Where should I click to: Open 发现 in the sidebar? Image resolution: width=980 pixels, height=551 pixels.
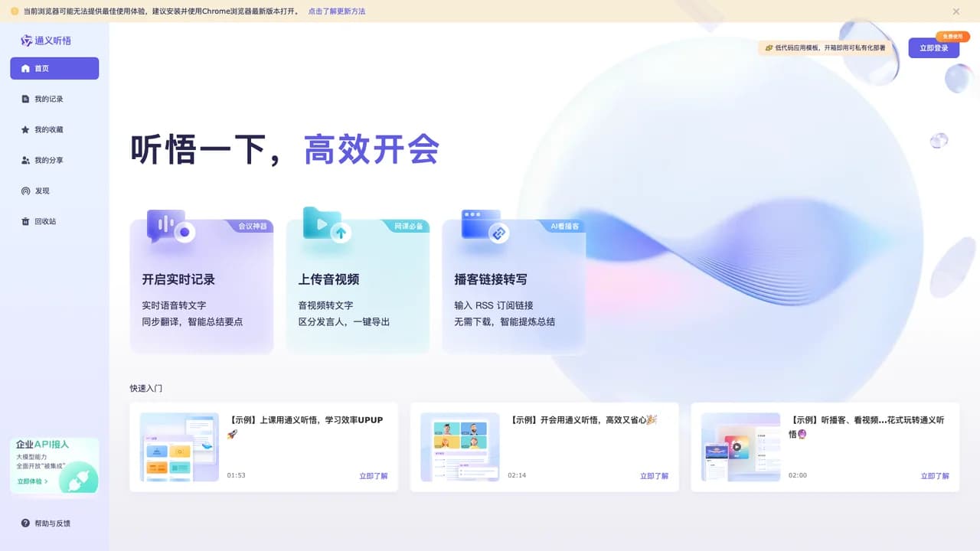coord(54,191)
